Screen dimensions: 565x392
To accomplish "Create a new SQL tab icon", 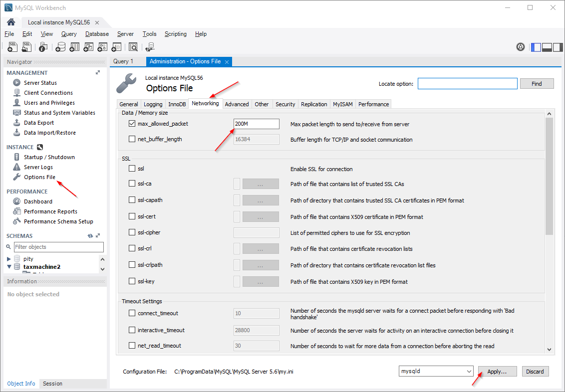I will [x=13, y=47].
